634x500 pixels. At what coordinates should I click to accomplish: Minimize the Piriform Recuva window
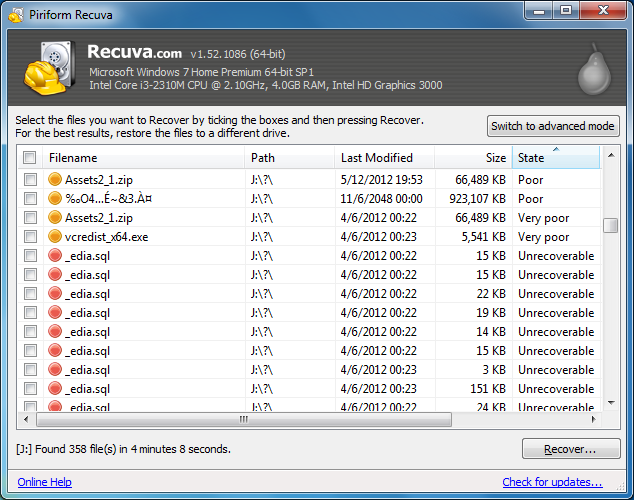[x=539, y=11]
